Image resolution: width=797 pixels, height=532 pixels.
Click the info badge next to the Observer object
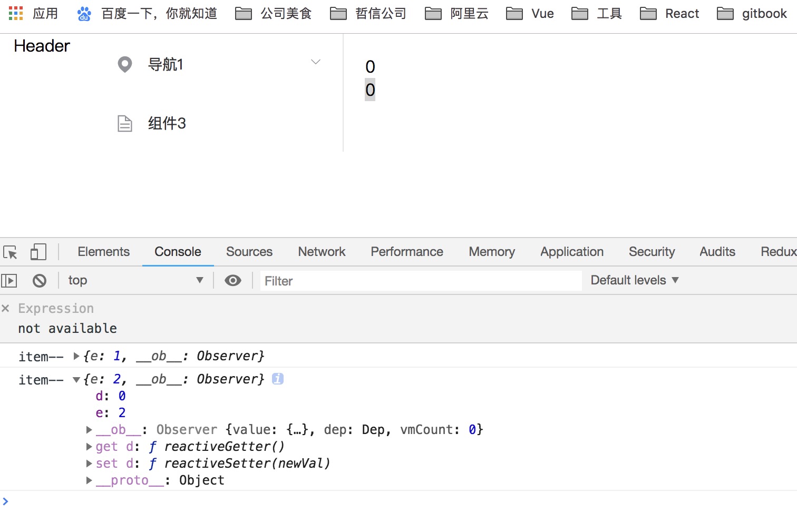click(x=278, y=378)
